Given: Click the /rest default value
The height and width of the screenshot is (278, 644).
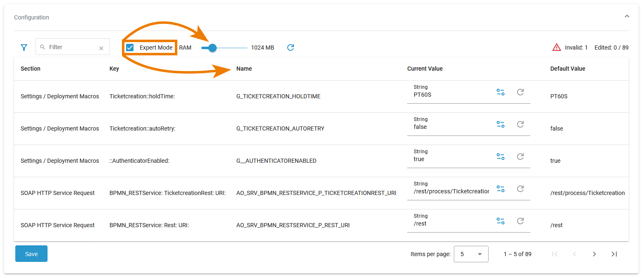Looking at the screenshot, I should 556,225.
